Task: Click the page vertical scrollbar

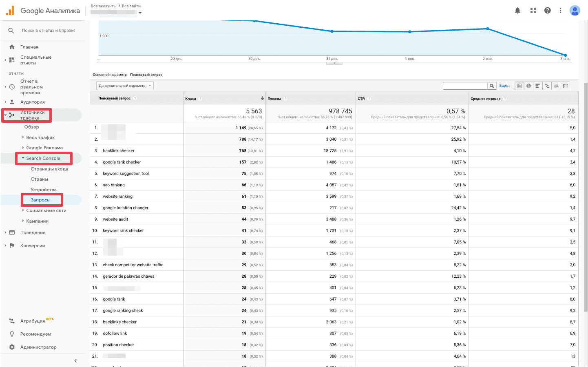Action: pos(586,197)
